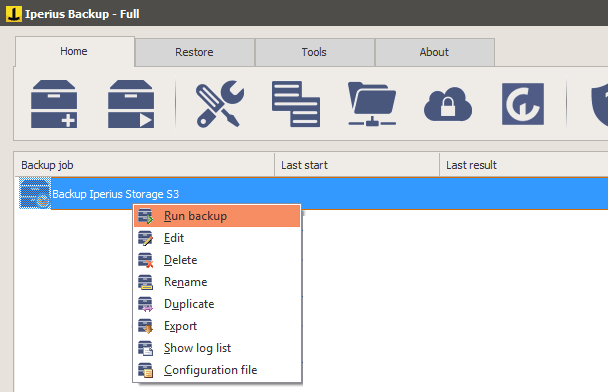Screen dimensions: 608x392
Task: Select Edit in the context menu
Action: pos(217,238)
